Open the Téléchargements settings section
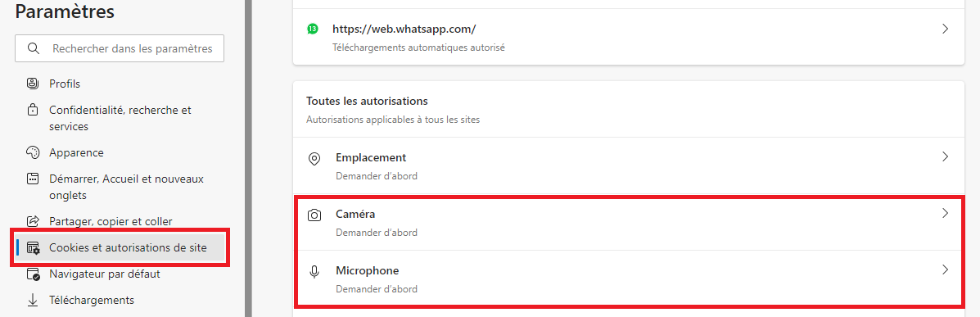 pos(92,300)
